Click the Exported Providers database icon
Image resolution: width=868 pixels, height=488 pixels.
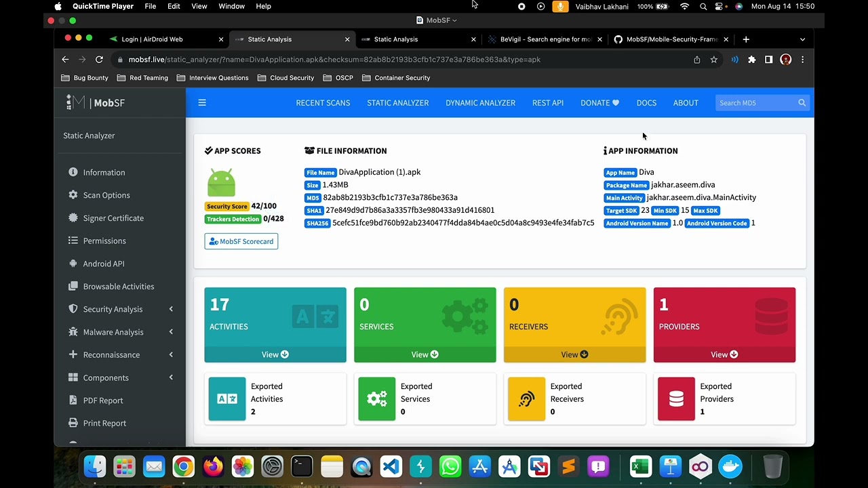pos(676,399)
